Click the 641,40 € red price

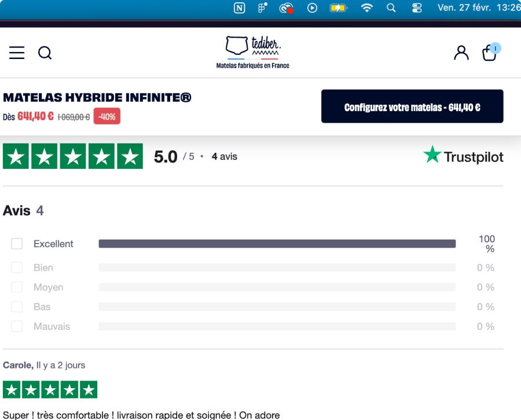(35, 116)
